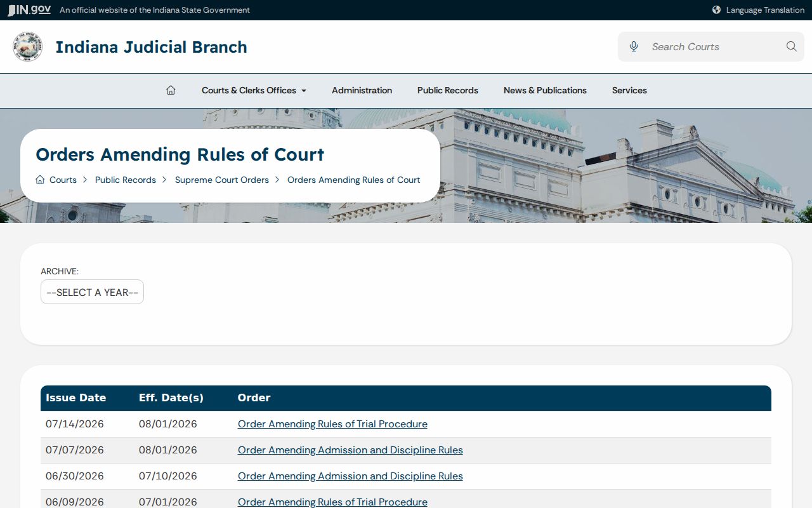
Task: Open 06/30/2026 Order Amending Admission and Discipline Rules
Action: (x=350, y=476)
